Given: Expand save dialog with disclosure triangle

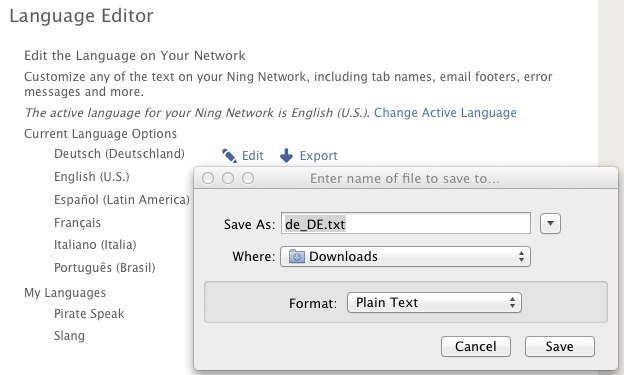Looking at the screenshot, I should 550,223.
